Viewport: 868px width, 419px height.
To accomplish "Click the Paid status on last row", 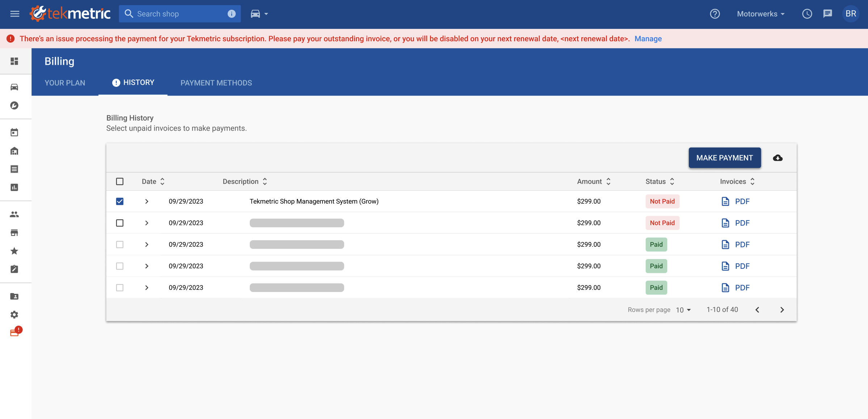I will click(x=656, y=288).
